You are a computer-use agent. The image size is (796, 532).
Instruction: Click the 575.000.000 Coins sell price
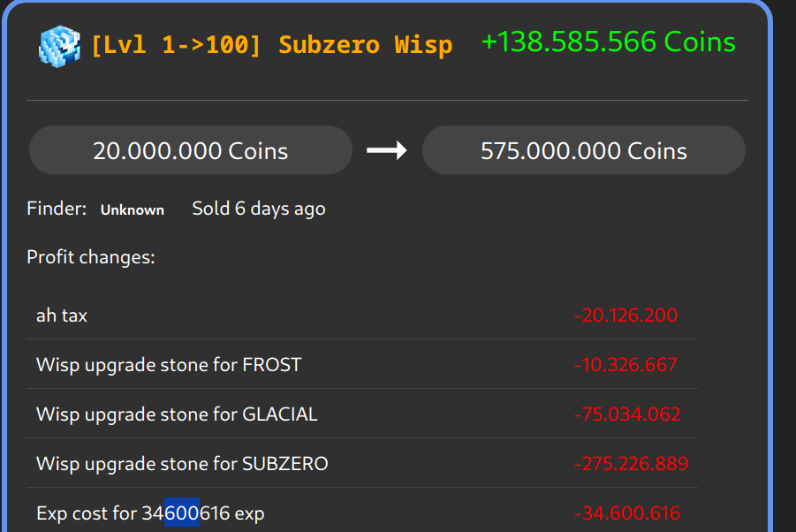[x=583, y=150]
